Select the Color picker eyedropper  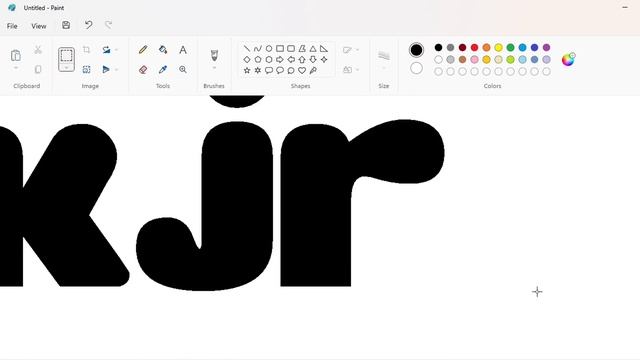click(163, 69)
